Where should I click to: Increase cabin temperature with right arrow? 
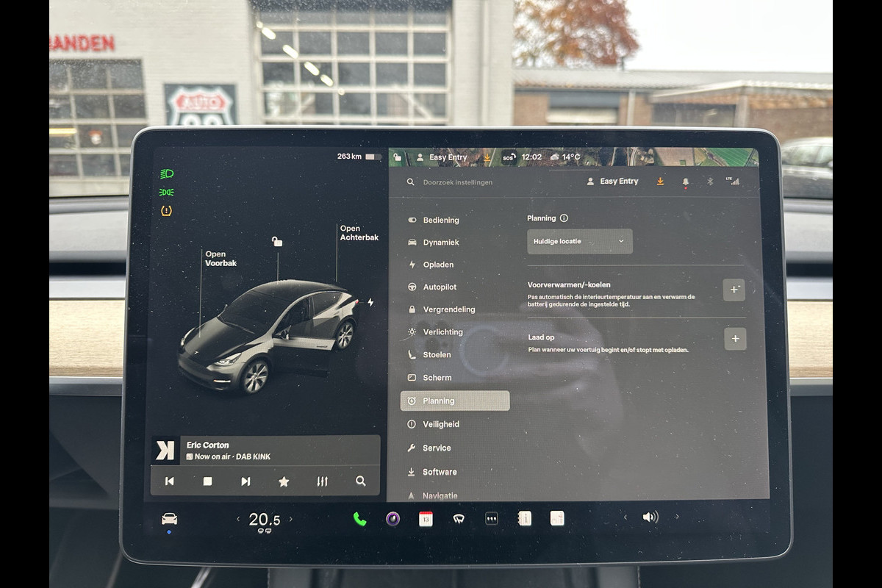pyautogui.click(x=290, y=519)
